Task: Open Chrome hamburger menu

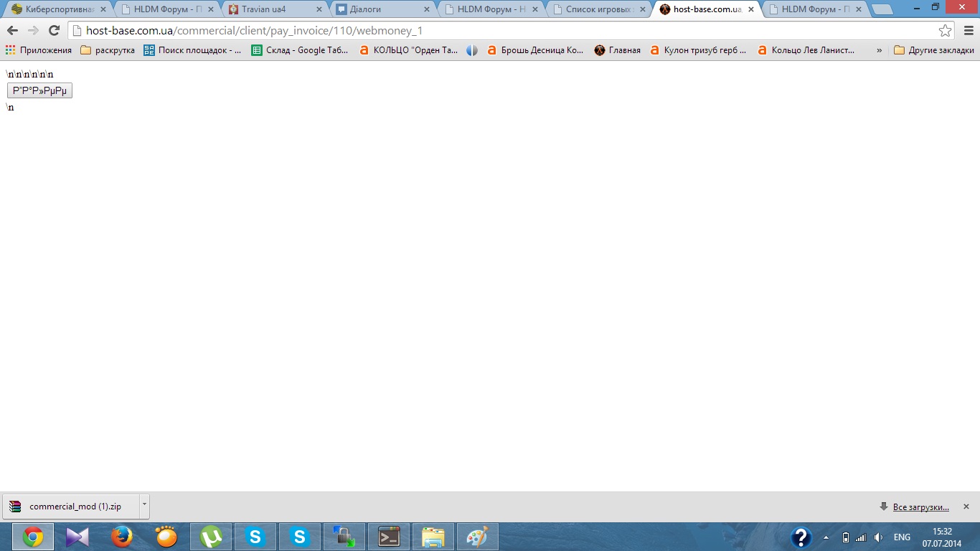Action: [x=968, y=31]
